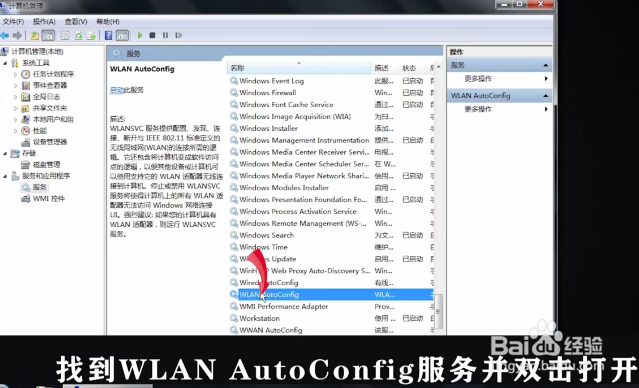
Task: Click the Back arrow toolbar icon
Action: [x=5, y=35]
